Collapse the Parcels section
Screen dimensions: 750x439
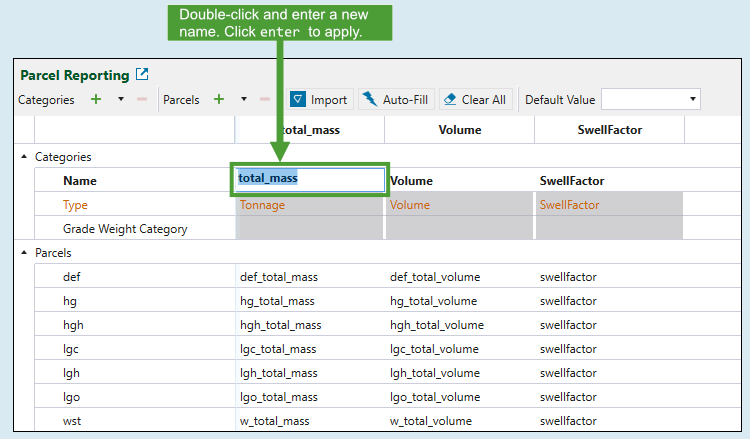click(x=24, y=252)
